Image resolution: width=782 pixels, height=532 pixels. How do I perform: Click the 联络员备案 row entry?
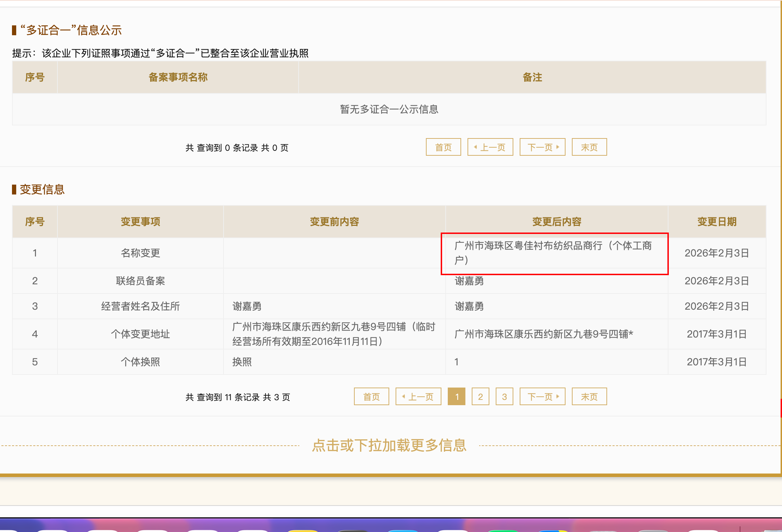tap(140, 281)
